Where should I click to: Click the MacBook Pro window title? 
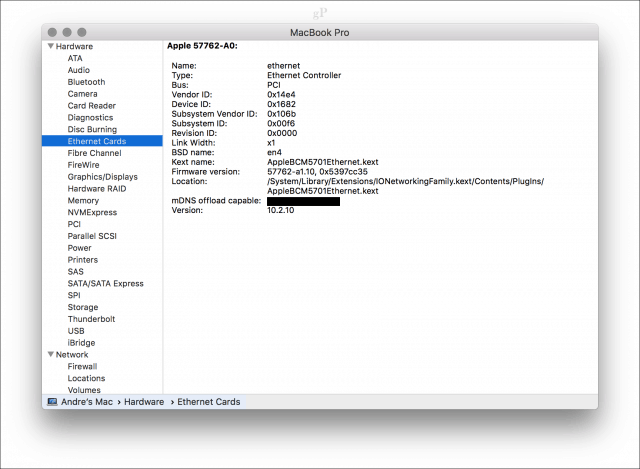(x=320, y=32)
